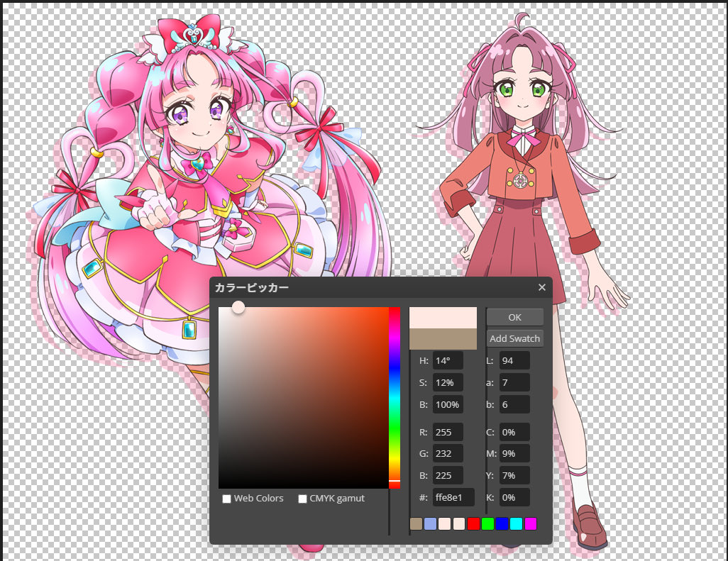
Task: Select the green swatch
Action: pyautogui.click(x=487, y=524)
